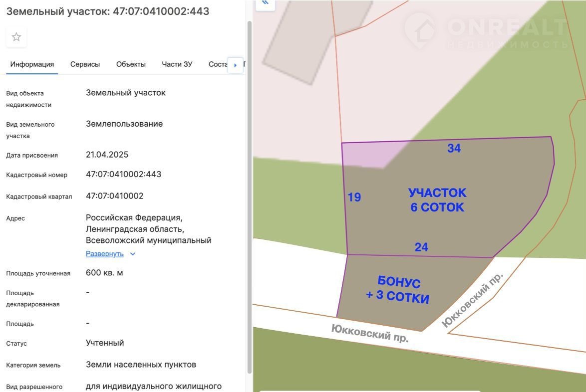
Task: Switch to the Информация tab
Action: pos(32,64)
